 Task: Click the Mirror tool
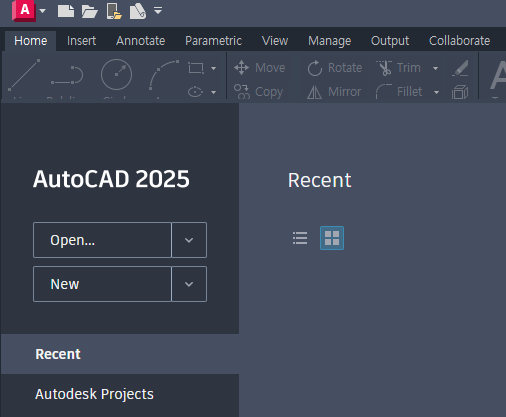[x=334, y=92]
